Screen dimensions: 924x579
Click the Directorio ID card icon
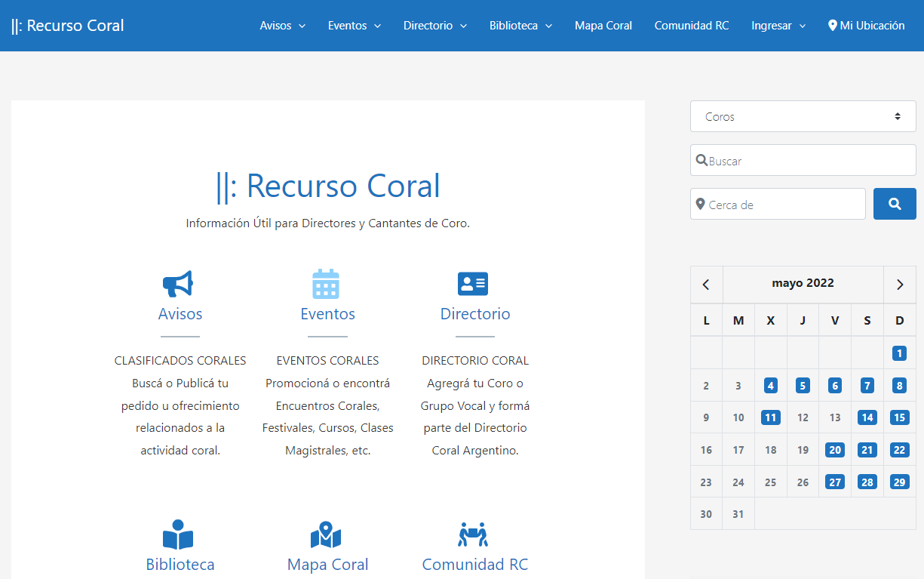(473, 284)
